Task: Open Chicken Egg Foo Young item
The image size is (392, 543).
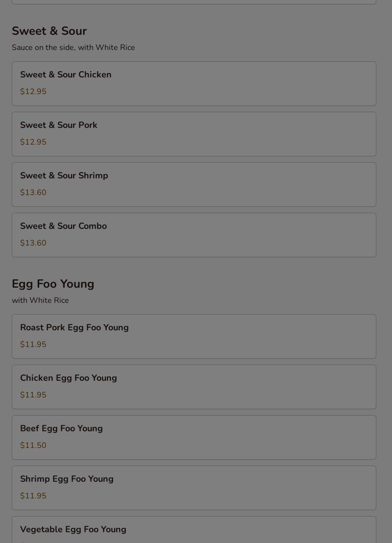Action: click(69, 378)
